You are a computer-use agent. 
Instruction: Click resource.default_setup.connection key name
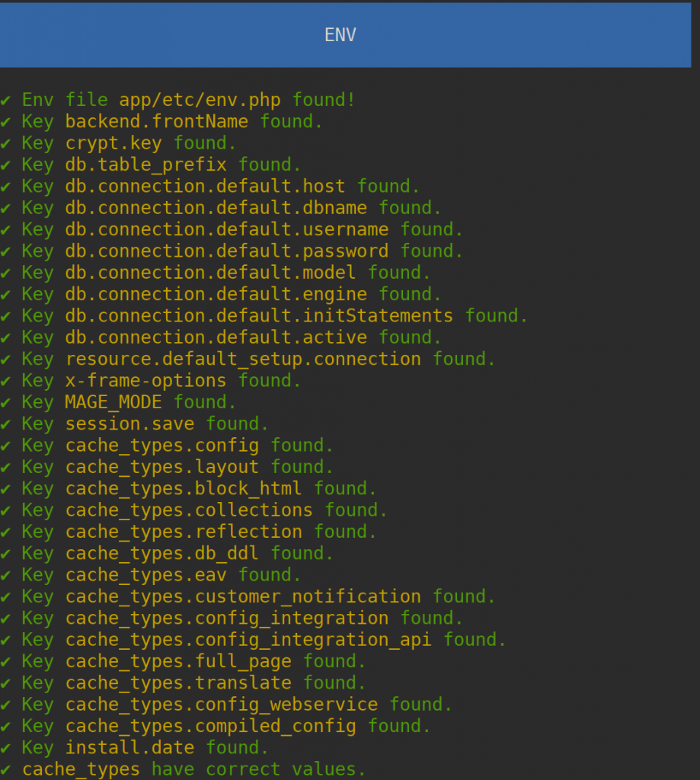[x=243, y=359]
